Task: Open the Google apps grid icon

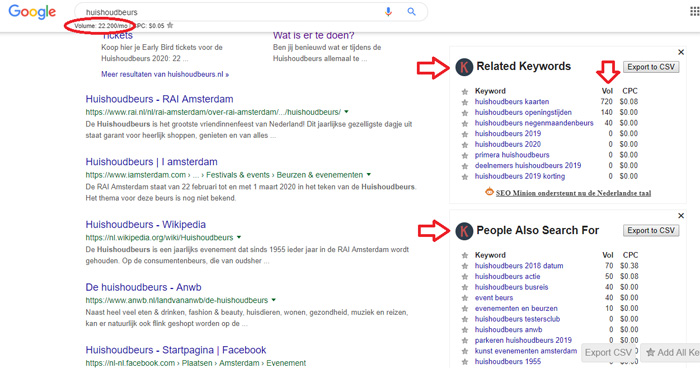Action: (x=695, y=11)
